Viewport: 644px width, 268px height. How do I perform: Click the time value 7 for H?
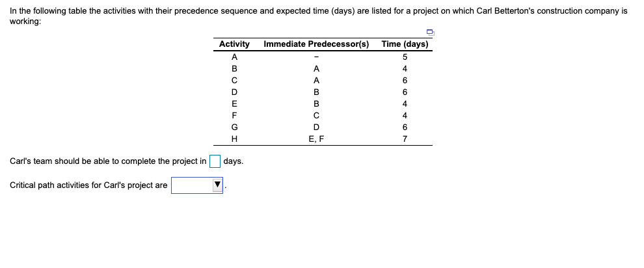[x=405, y=139]
